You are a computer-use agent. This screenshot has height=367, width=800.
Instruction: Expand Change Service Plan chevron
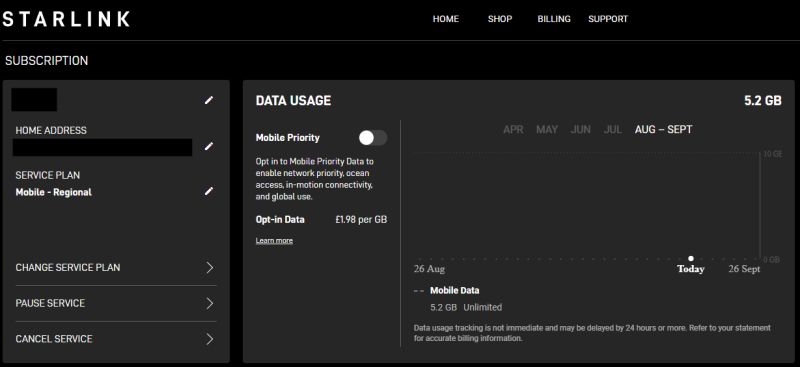[210, 268]
